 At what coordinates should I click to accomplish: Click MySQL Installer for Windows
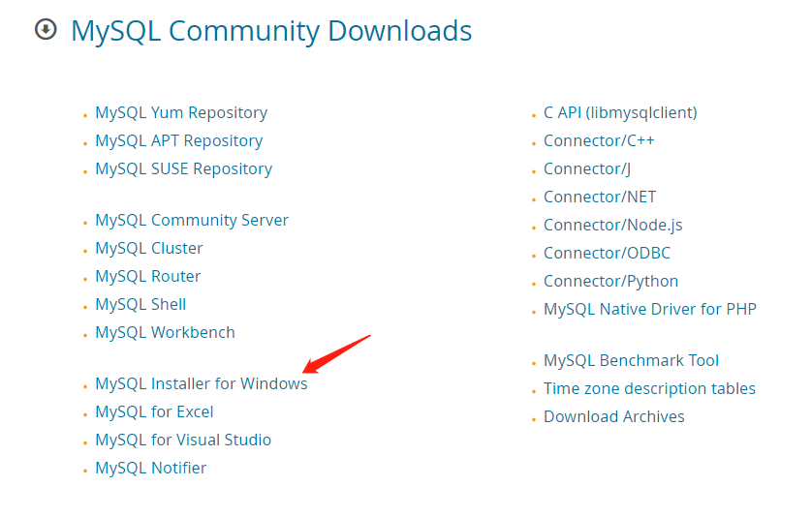click(x=201, y=383)
